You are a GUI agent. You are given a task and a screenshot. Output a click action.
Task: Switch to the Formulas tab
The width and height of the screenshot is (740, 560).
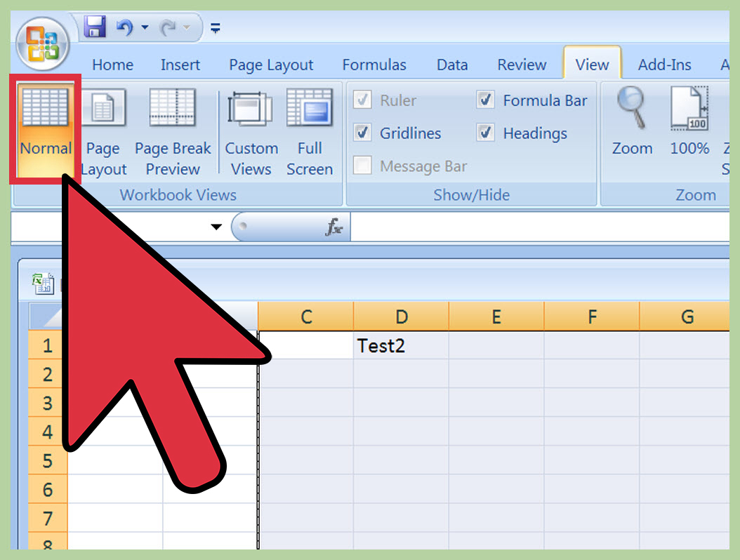point(374,65)
